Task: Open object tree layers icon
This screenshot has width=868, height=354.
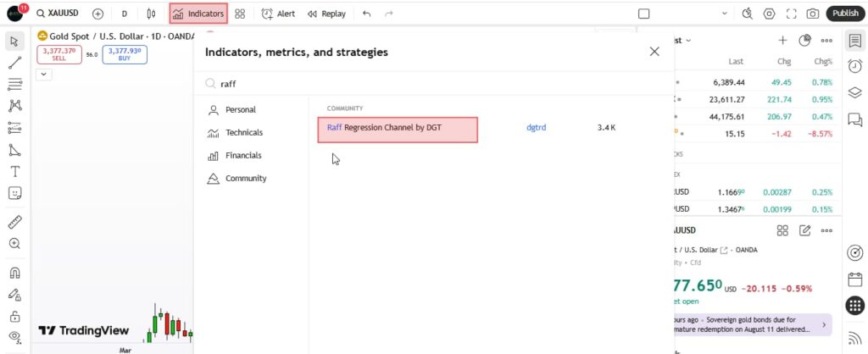Action: pyautogui.click(x=854, y=91)
